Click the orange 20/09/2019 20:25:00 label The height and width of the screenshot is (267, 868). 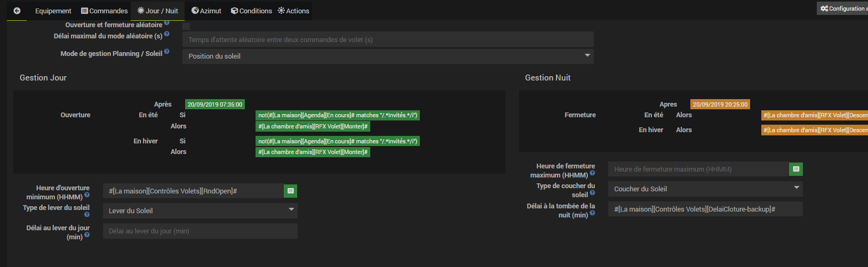pos(720,104)
